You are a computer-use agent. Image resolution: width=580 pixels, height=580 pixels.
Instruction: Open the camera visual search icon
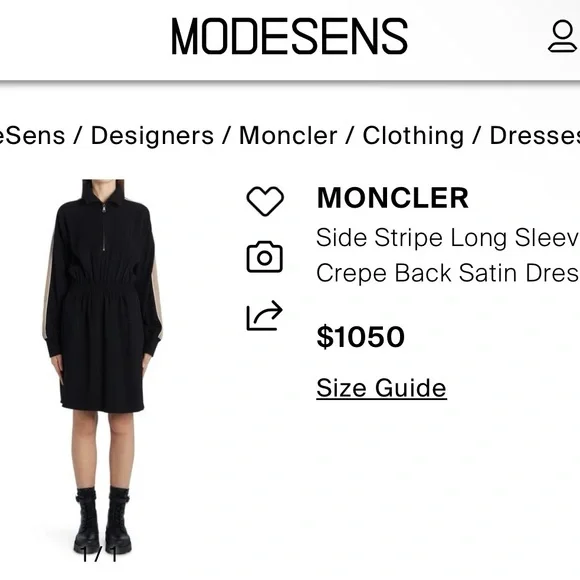(x=264, y=257)
